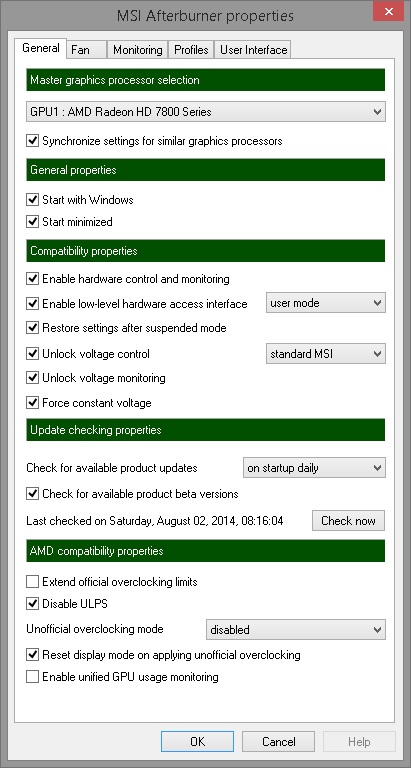Uncheck Restore settings after suspended mode

(x=32, y=327)
